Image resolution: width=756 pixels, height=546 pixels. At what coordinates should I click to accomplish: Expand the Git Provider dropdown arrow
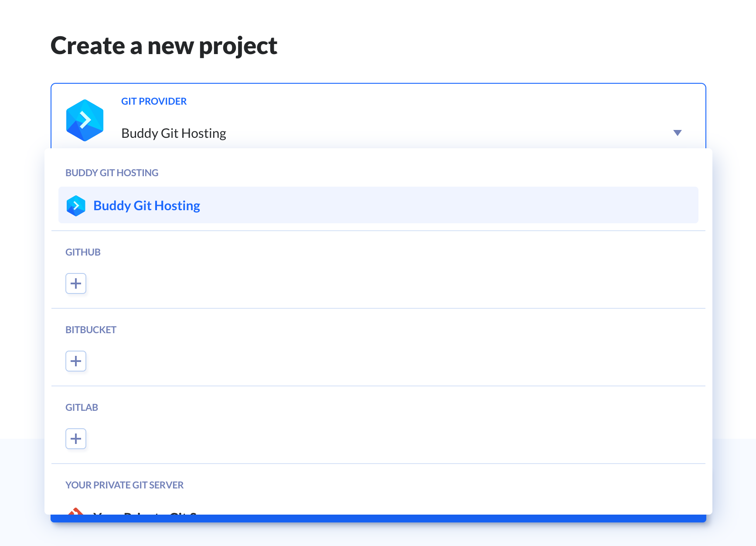(x=677, y=133)
